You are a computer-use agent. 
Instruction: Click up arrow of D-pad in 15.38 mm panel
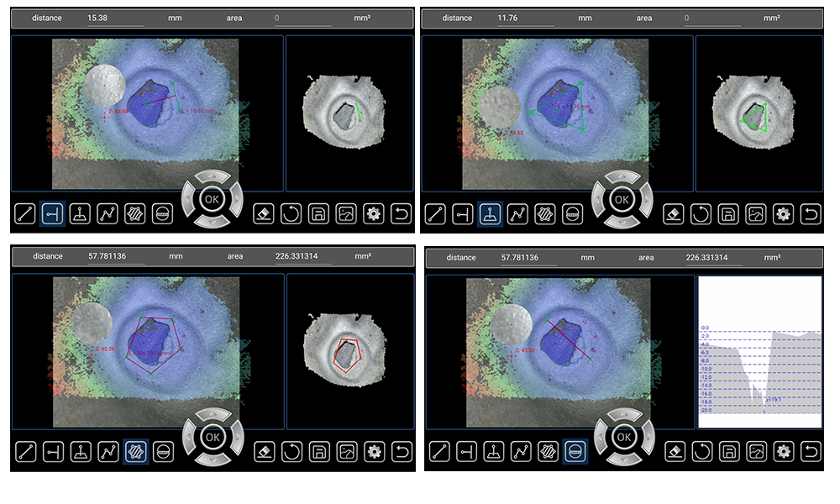point(213,177)
